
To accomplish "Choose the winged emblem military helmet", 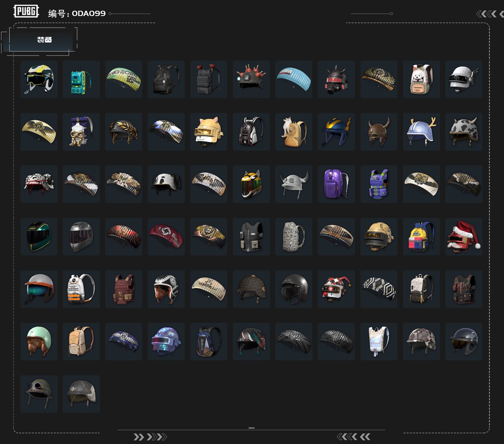I will click(81, 394).
